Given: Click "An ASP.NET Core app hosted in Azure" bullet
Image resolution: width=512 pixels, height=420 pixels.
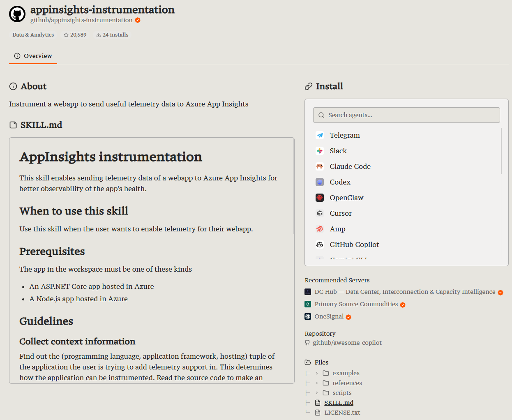Looking at the screenshot, I should [x=92, y=286].
